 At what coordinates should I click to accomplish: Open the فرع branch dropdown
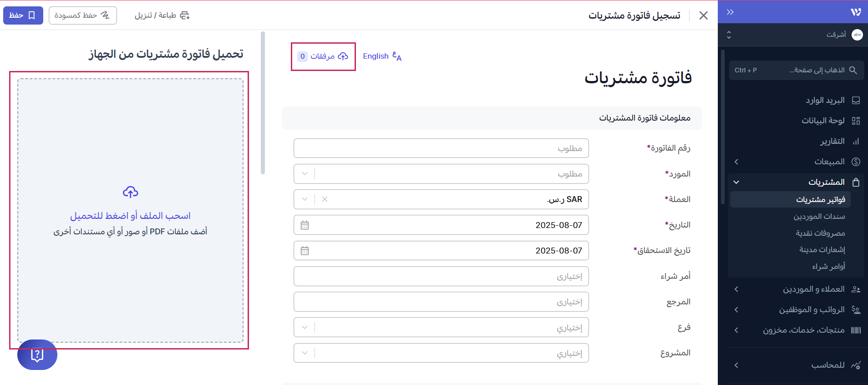click(x=305, y=328)
